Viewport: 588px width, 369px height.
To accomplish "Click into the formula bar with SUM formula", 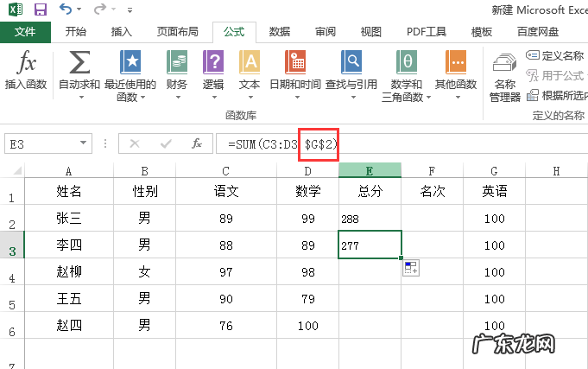I will pyautogui.click(x=402, y=143).
